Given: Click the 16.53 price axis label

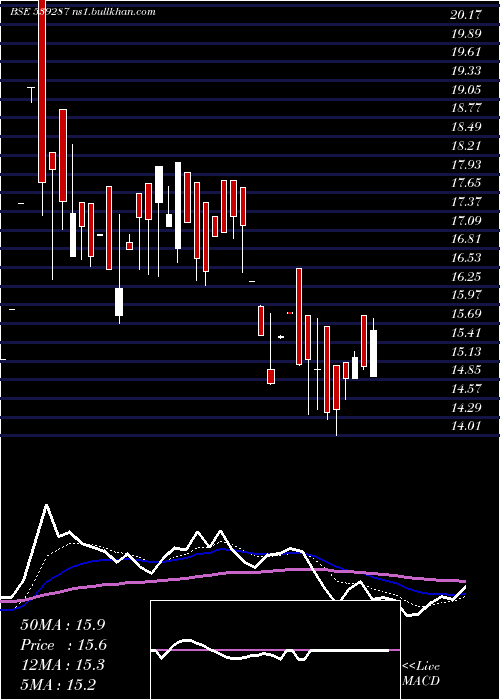Looking at the screenshot, I should click(x=466, y=258).
